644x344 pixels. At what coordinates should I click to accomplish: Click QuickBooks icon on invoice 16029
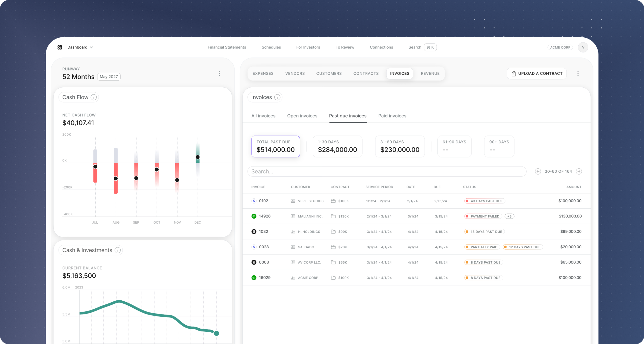[x=254, y=278]
